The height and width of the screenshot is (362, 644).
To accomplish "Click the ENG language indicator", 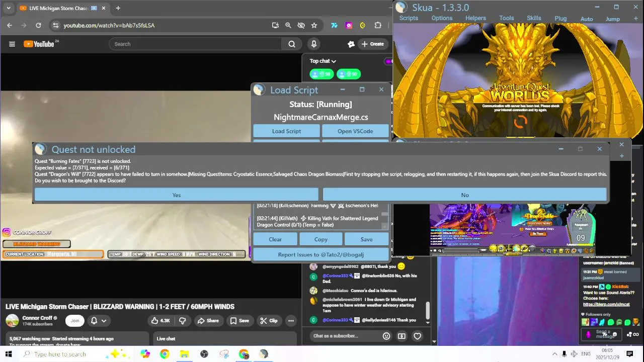I will pyautogui.click(x=586, y=354).
